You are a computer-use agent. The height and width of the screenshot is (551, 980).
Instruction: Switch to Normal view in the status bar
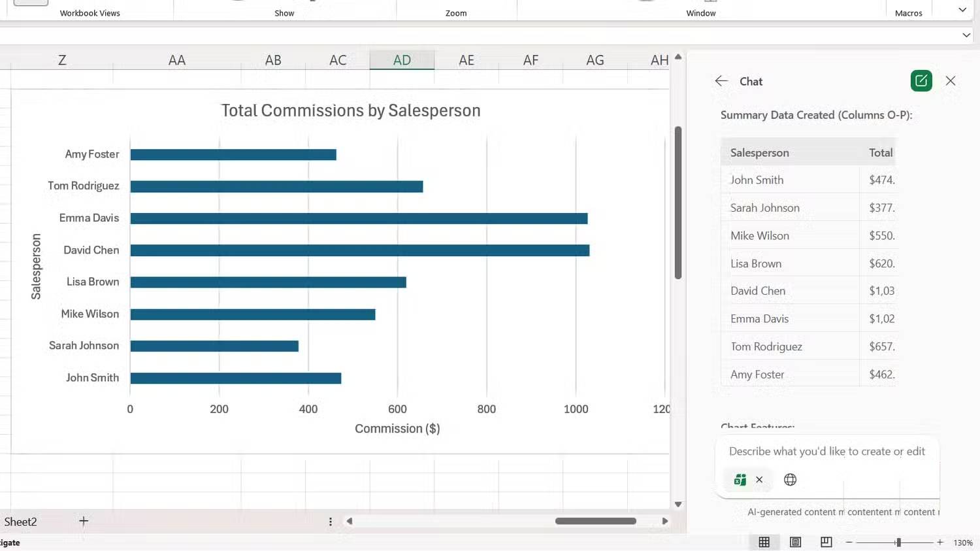(x=764, y=542)
